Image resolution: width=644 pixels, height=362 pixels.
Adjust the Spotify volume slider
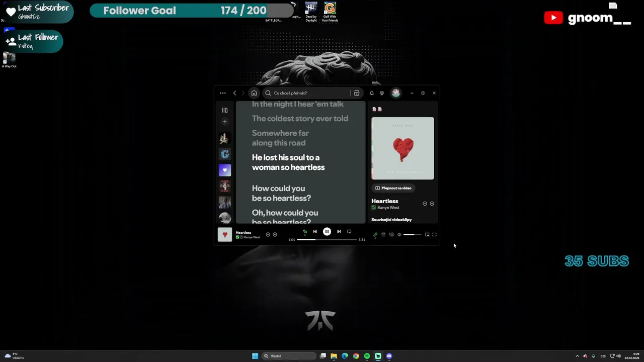[412, 235]
